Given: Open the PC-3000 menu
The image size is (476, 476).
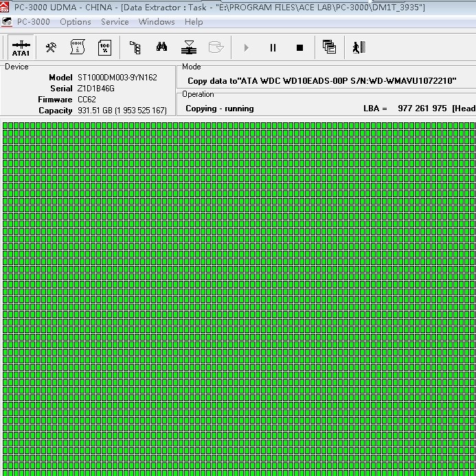Looking at the screenshot, I should [33, 21].
